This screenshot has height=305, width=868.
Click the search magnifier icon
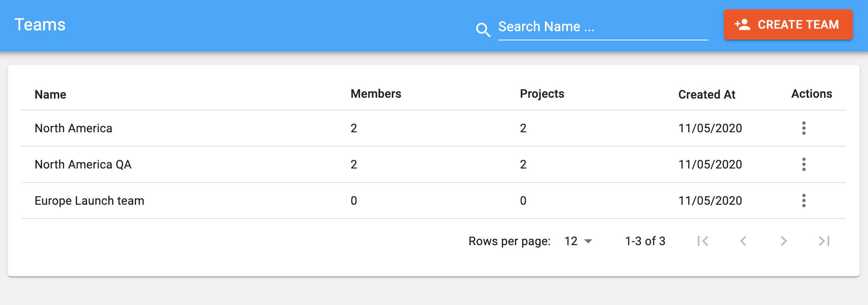483,29
